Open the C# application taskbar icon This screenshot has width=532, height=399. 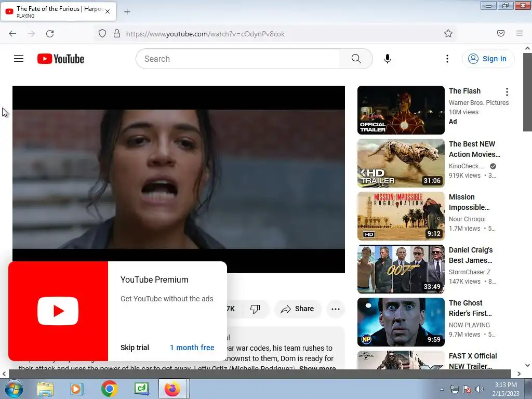tap(141, 389)
